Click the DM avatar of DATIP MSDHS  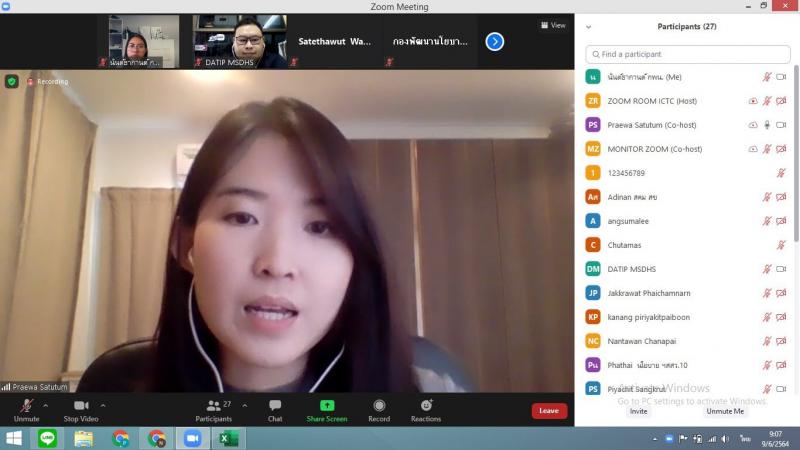tap(593, 269)
